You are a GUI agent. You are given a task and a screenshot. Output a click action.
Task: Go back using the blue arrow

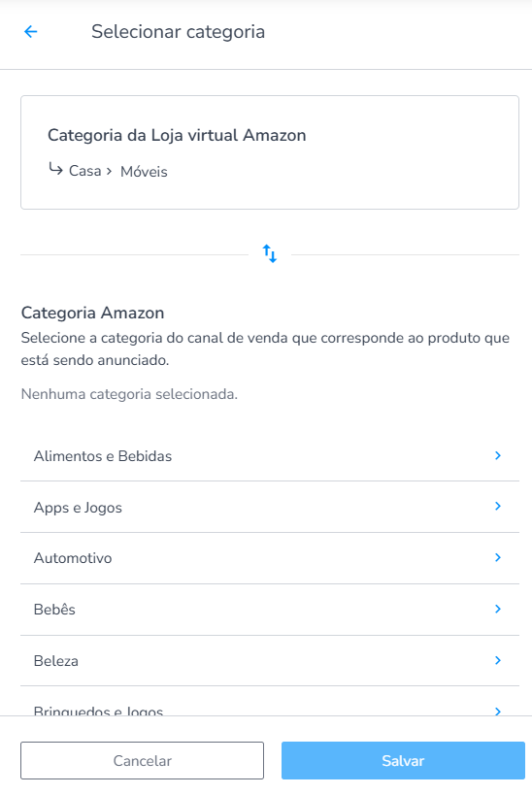point(31,32)
